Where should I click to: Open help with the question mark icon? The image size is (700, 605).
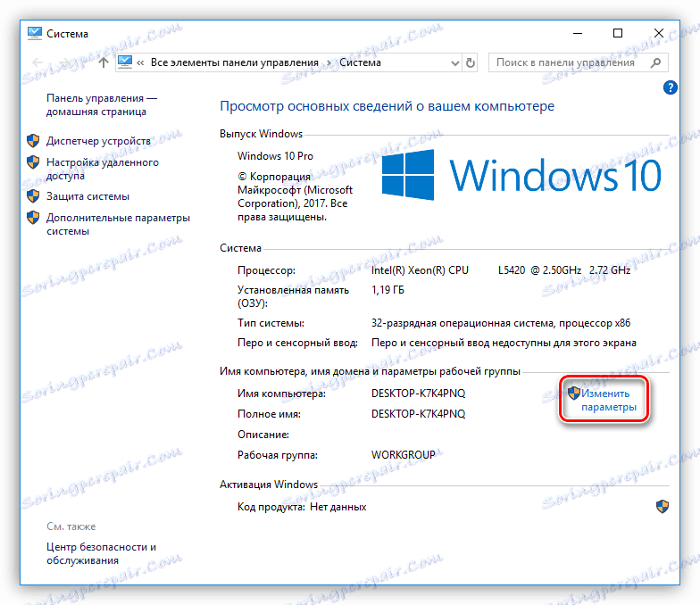(670, 87)
